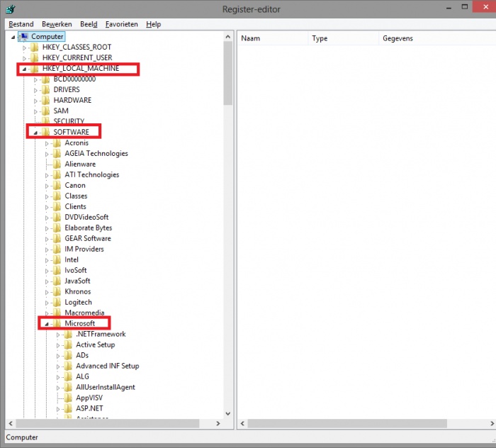Maximize the Register-editor window
The width and height of the screenshot is (496, 448).
[464, 7]
